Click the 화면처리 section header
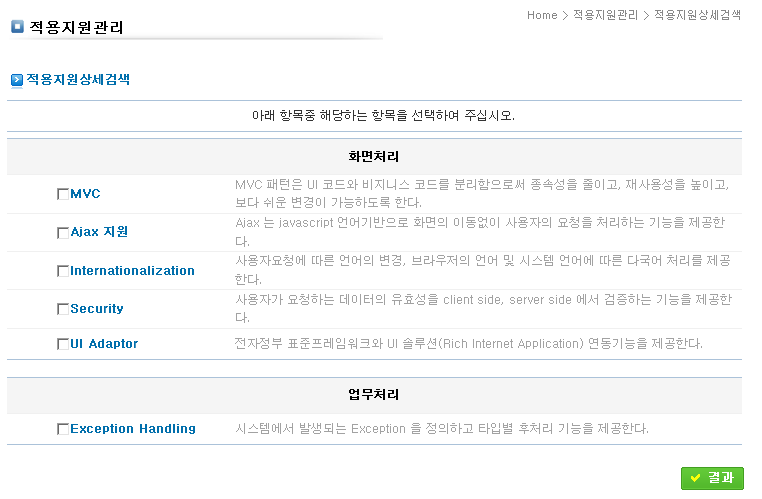The image size is (762, 499). pyautogui.click(x=374, y=157)
